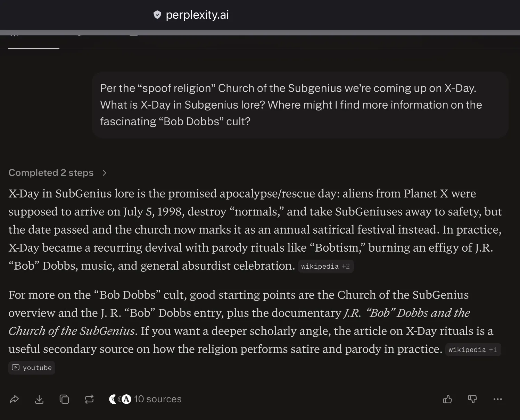
Task: Click the shield icon beside perplexity.ai
Action: [157, 15]
